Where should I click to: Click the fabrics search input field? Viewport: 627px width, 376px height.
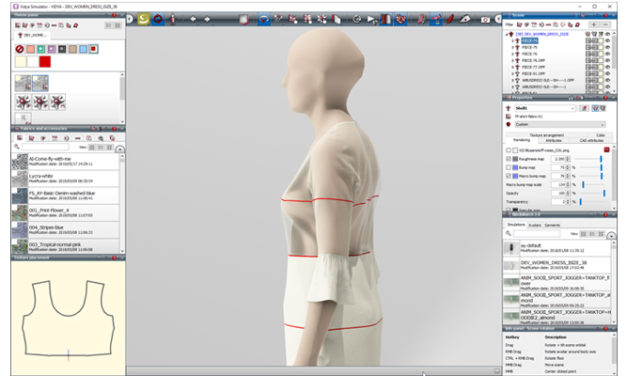coord(45,147)
